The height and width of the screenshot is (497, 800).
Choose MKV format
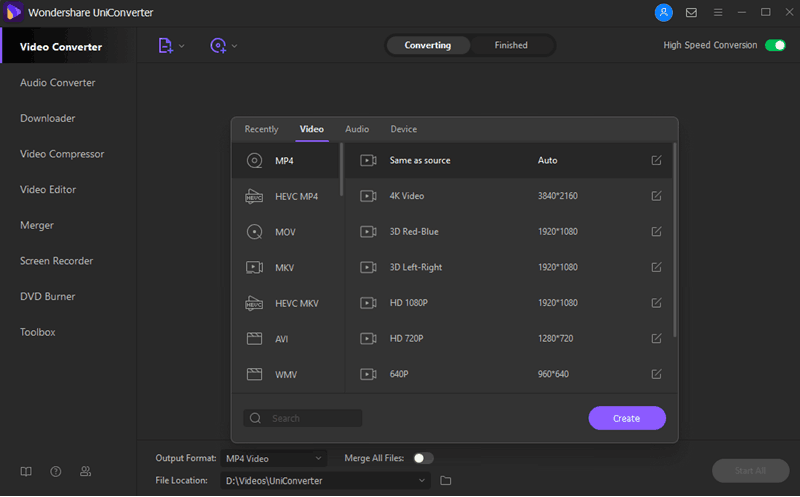pos(286,267)
